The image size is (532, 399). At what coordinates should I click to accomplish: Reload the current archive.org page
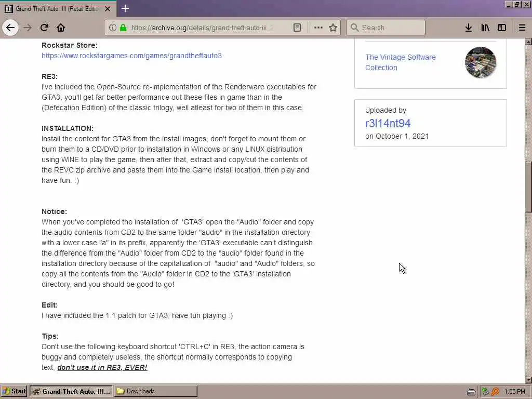(x=44, y=28)
